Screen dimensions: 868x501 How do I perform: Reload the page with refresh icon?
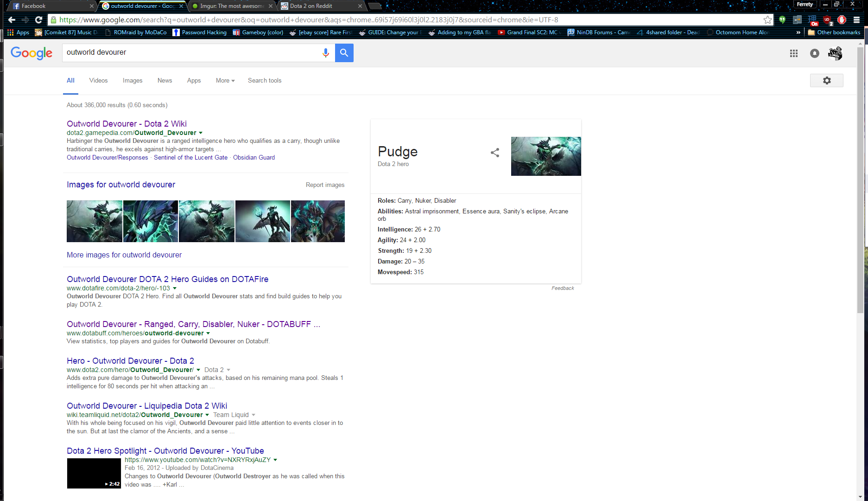[39, 20]
